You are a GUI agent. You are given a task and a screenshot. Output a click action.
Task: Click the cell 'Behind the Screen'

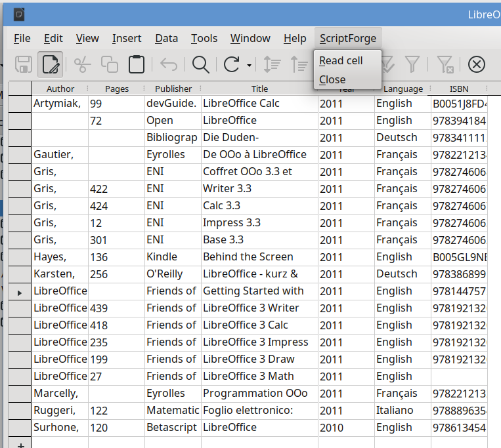pyautogui.click(x=259, y=257)
